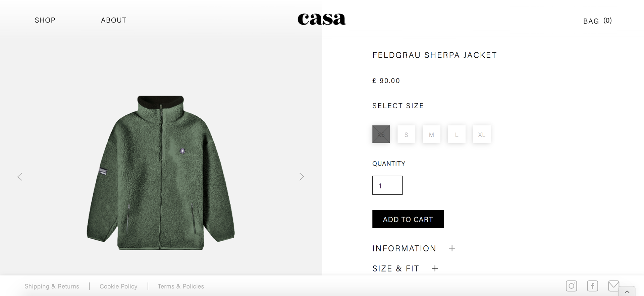The width and height of the screenshot is (644, 296).
Task: Open Shipping & Returns link
Action: point(52,286)
